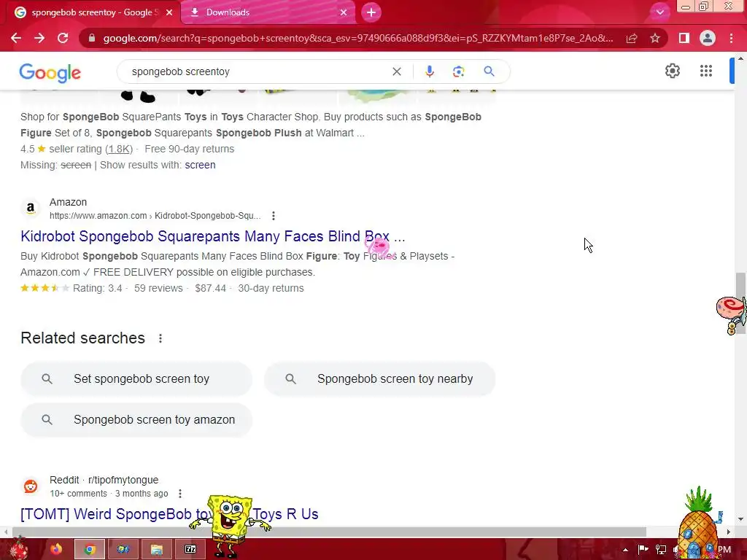
Task: Click the 'r/tipofmytongue' source text
Action: [123, 480]
